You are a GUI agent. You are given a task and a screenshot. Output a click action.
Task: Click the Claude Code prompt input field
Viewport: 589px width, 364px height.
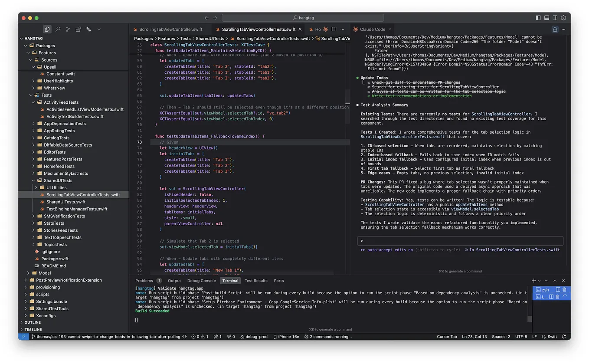pyautogui.click(x=460, y=241)
